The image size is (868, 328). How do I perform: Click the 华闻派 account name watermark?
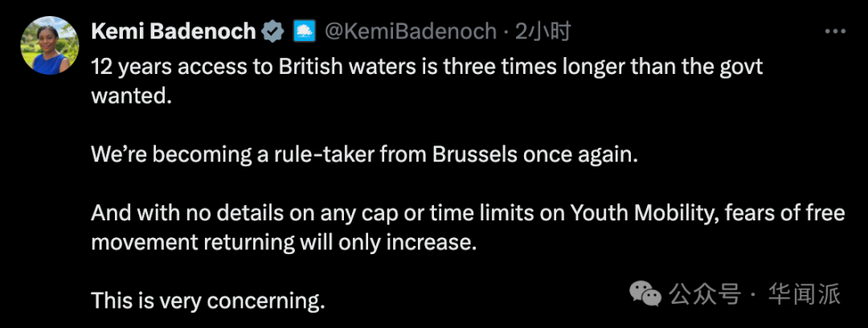coord(804,294)
